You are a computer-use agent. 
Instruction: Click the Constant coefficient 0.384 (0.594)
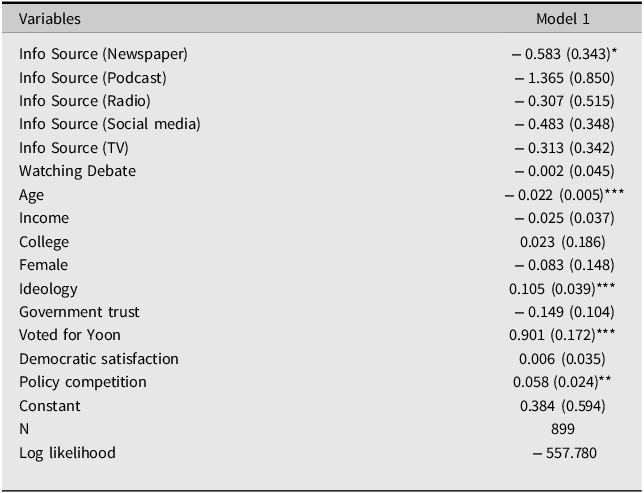click(564, 406)
